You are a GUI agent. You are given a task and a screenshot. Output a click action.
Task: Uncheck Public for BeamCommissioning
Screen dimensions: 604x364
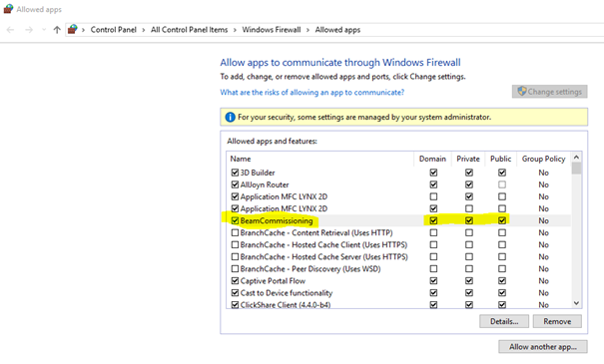[x=502, y=220]
